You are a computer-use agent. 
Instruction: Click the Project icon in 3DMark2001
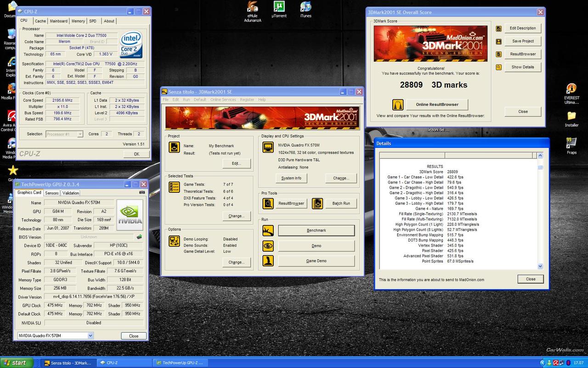(174, 147)
